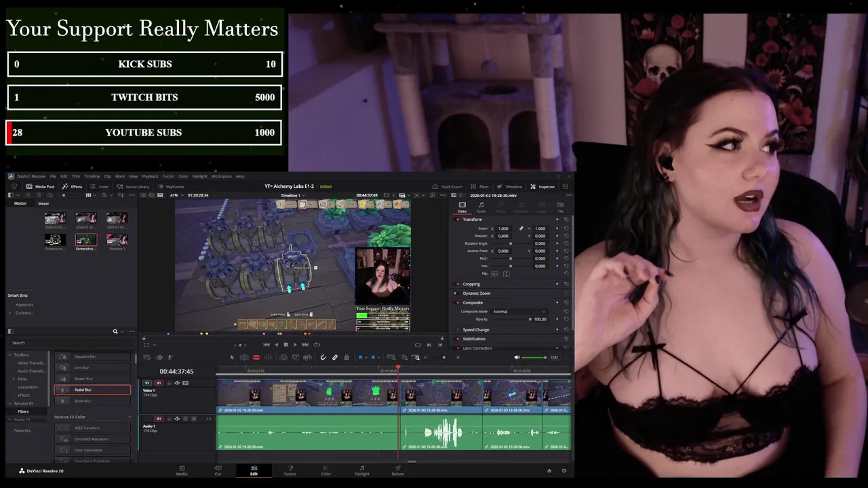868x488 pixels.
Task: Click the Quick Export button
Action: [448, 186]
